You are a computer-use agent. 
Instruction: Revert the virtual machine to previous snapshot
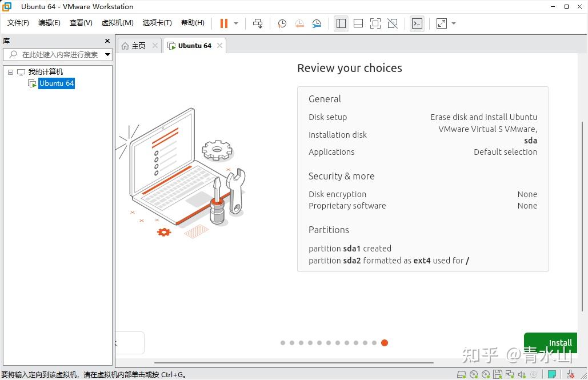point(299,23)
